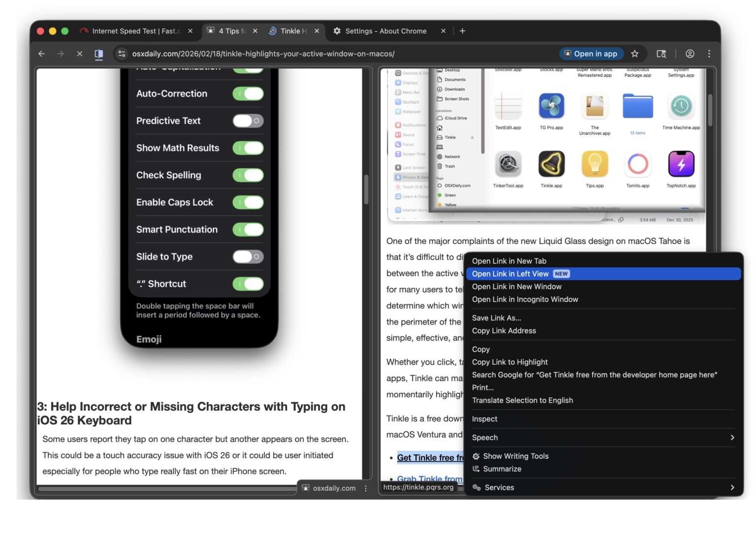Image resolution: width=756 pixels, height=539 pixels.
Task: Click the TinkerTool.app icon
Action: coord(508,164)
